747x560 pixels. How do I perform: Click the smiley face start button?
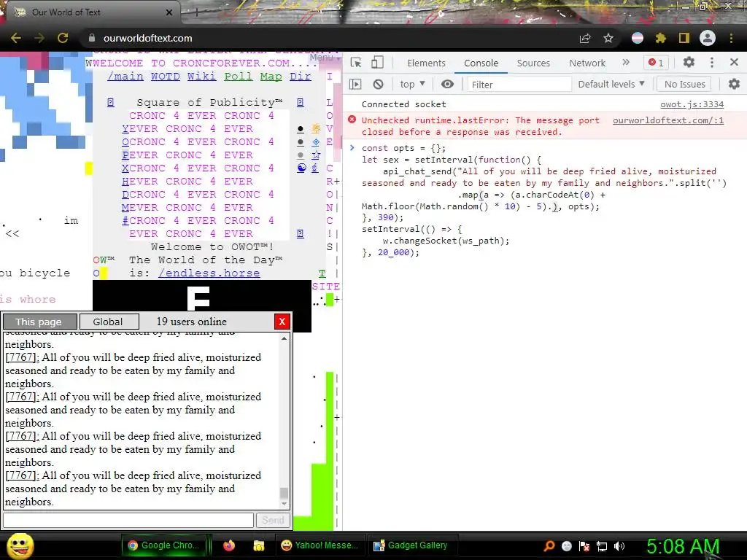pos(20,545)
